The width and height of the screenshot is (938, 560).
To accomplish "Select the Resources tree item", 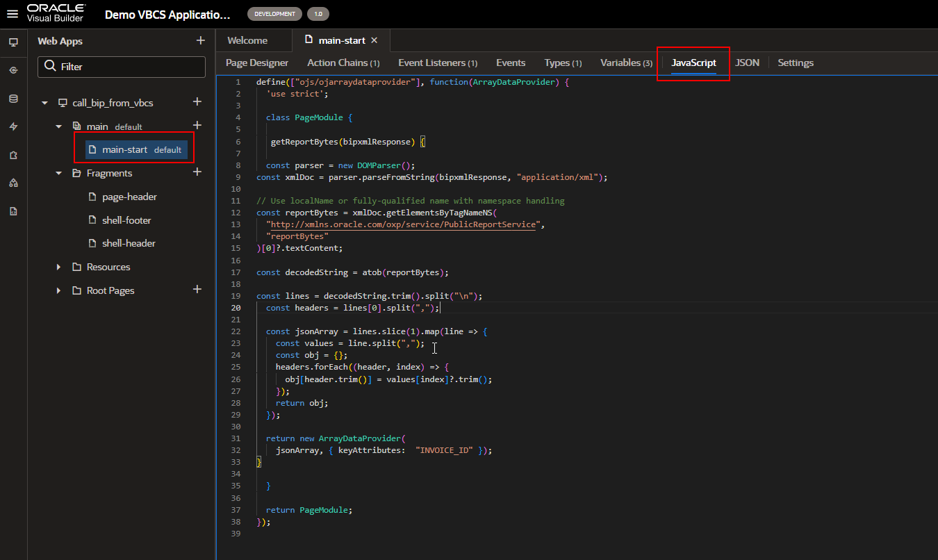I will coord(108,267).
